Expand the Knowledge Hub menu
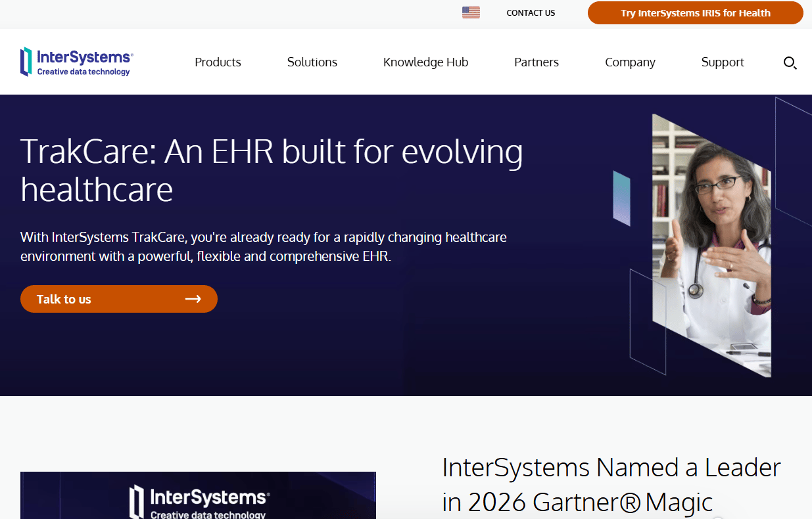This screenshot has height=519, width=812. 425,62
